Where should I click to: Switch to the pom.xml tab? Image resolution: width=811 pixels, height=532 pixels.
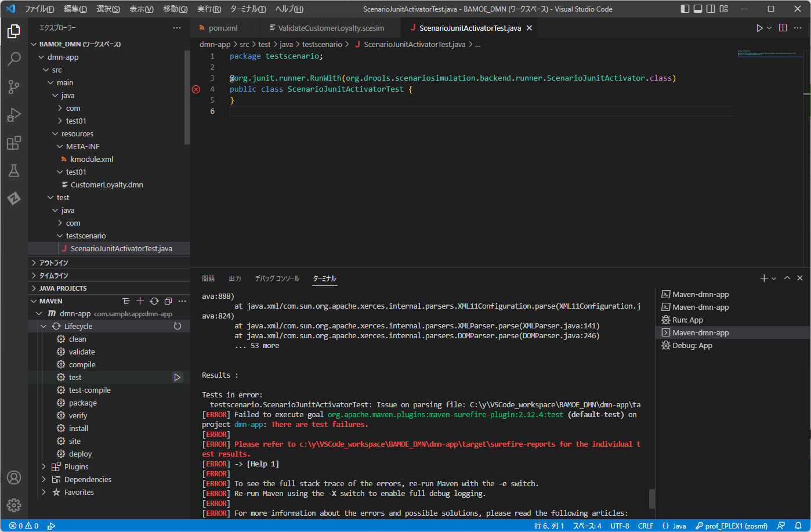[223, 28]
